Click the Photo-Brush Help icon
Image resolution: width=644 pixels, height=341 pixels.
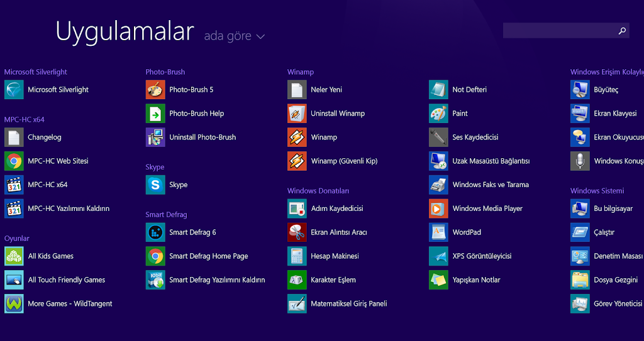tap(155, 113)
